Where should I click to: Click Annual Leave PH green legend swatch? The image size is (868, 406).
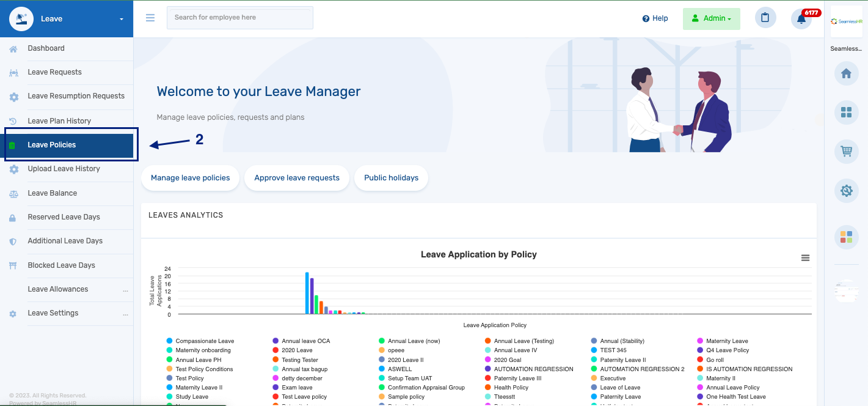tap(169, 360)
